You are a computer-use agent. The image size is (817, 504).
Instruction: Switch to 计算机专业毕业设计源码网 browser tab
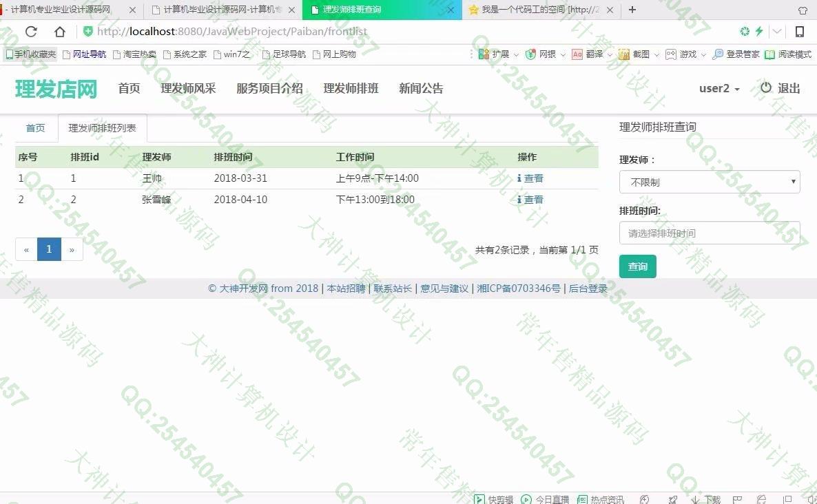(x=61, y=10)
